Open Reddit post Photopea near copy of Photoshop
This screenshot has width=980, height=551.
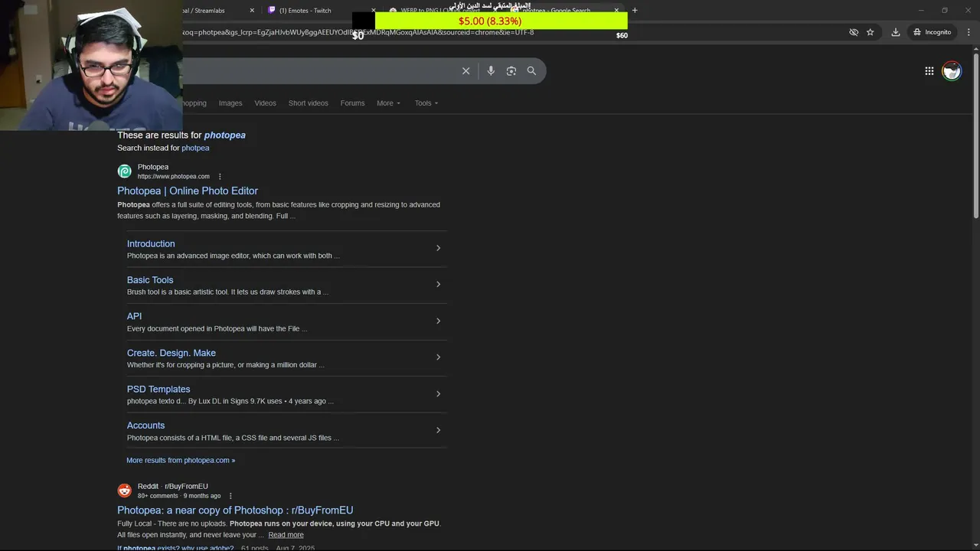[235, 510]
